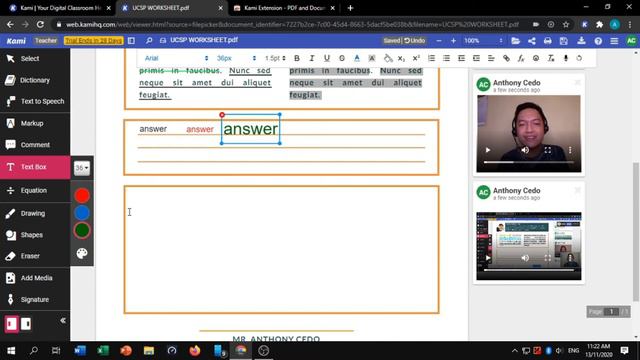Choose the Comment tool
Viewport: 640px width, 360px height.
(35, 145)
